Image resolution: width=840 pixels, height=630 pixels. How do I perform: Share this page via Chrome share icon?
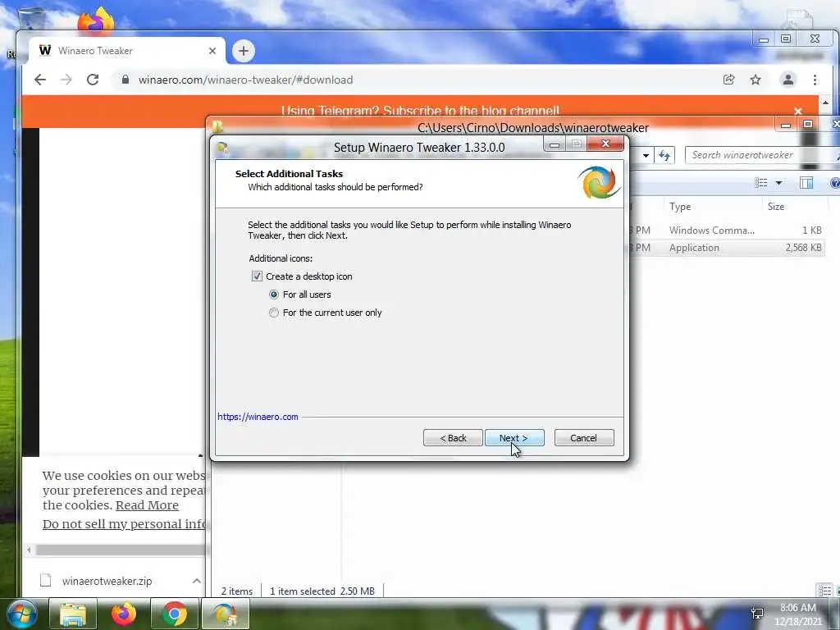click(728, 80)
